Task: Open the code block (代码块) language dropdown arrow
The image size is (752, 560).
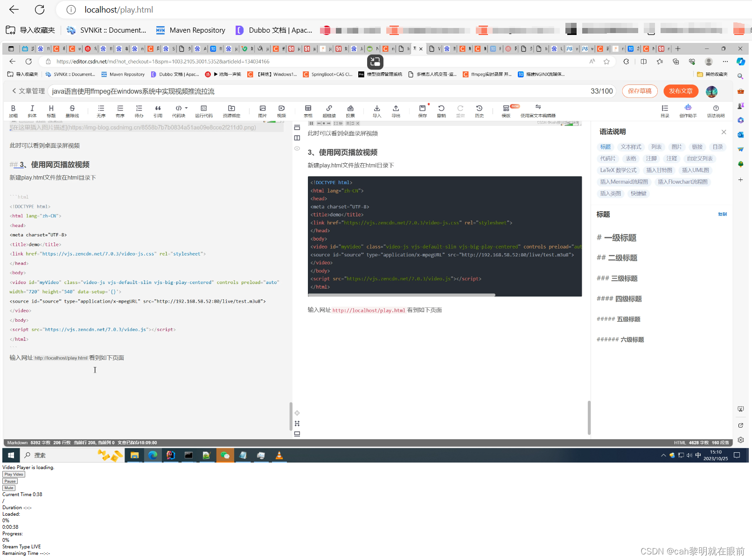Action: (186, 108)
